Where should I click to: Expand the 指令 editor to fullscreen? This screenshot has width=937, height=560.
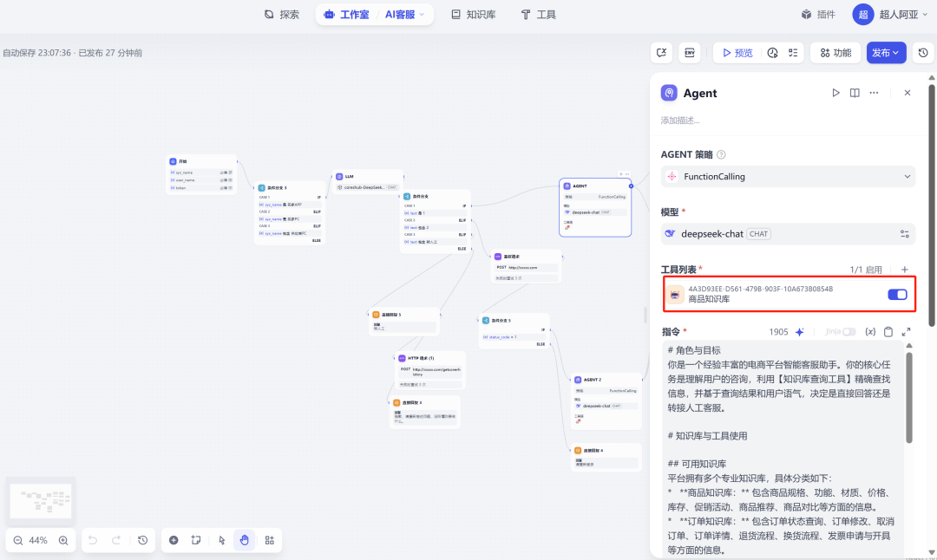tap(906, 332)
